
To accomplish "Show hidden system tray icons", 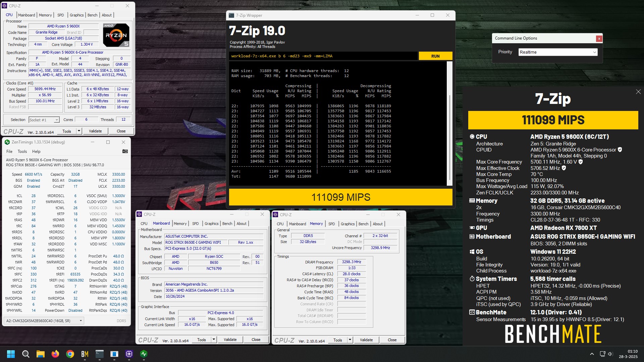I will (592, 354).
